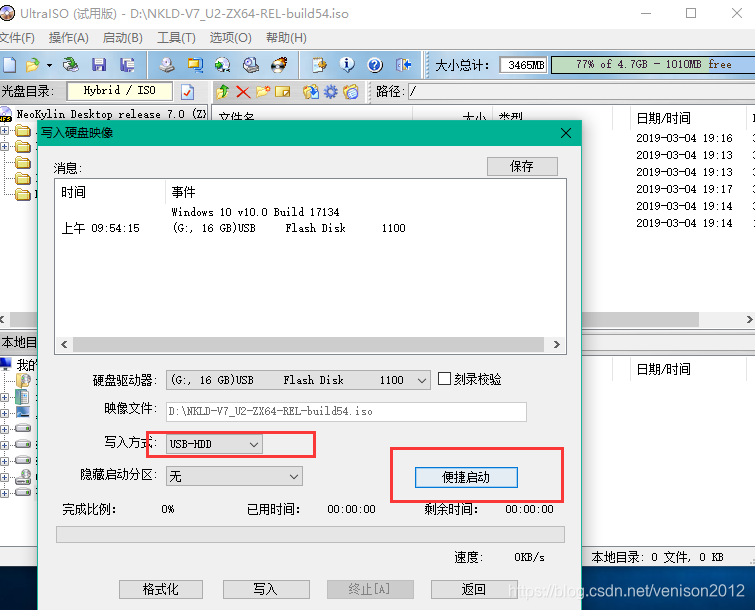Viewport: 755px width, 610px height.
Task: Click the folder view icon beside the gear
Action: click(x=351, y=91)
